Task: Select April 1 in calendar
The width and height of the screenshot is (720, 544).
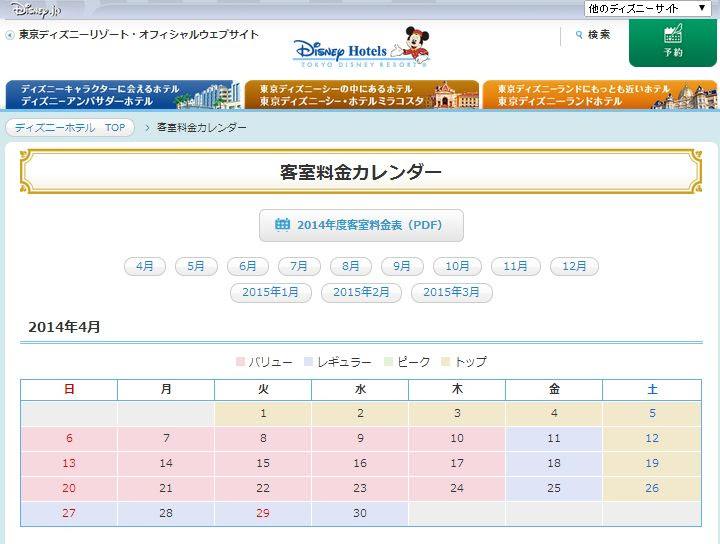Action: [263, 413]
